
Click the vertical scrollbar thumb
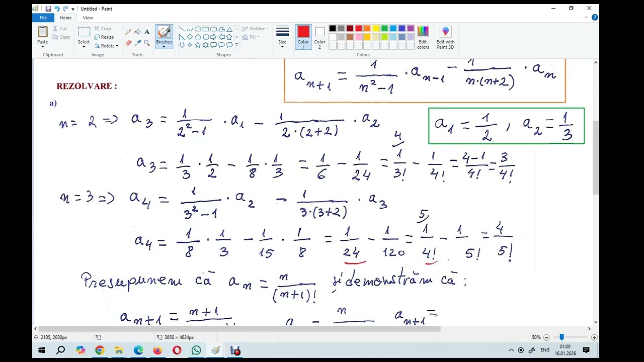596,157
